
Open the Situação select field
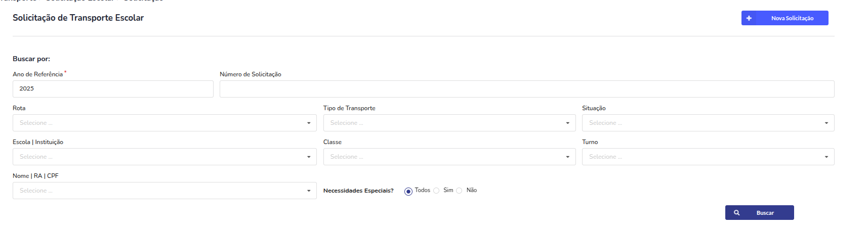tap(708, 123)
